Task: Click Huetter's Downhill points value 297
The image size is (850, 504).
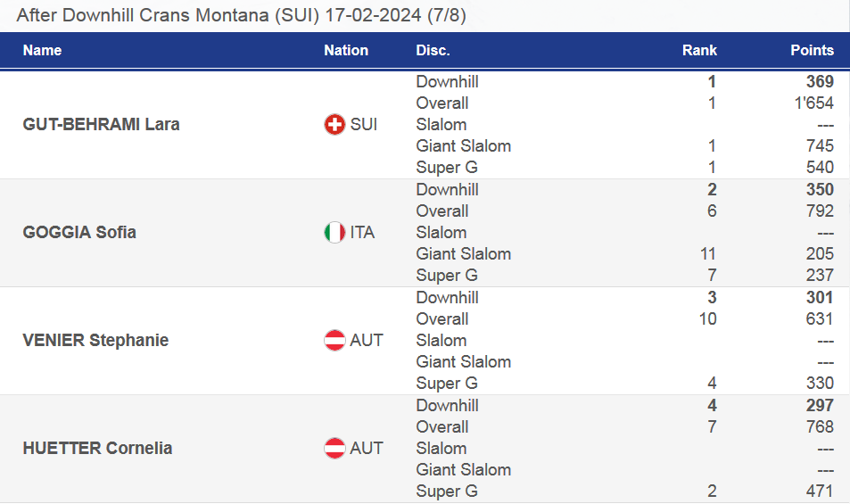Action: click(819, 406)
